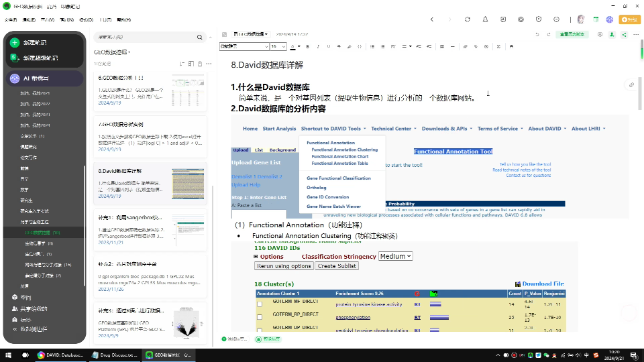Image resolution: width=644 pixels, height=362 pixels.
Task: Apply strikethrough formatting
Action: click(x=339, y=47)
